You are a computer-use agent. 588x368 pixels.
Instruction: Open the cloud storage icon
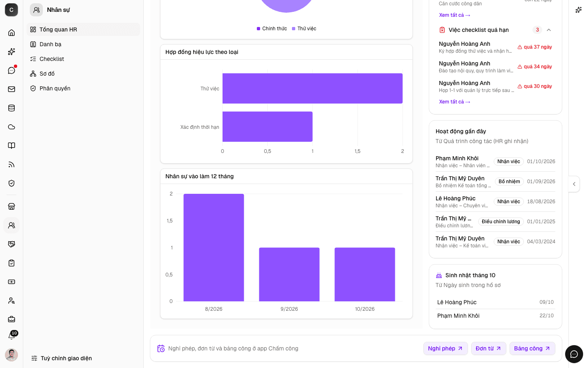(x=11, y=127)
